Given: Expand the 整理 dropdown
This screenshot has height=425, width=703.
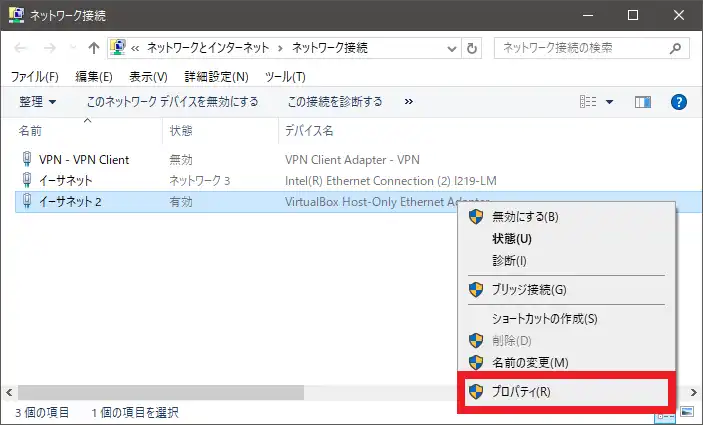Looking at the screenshot, I should (38, 102).
